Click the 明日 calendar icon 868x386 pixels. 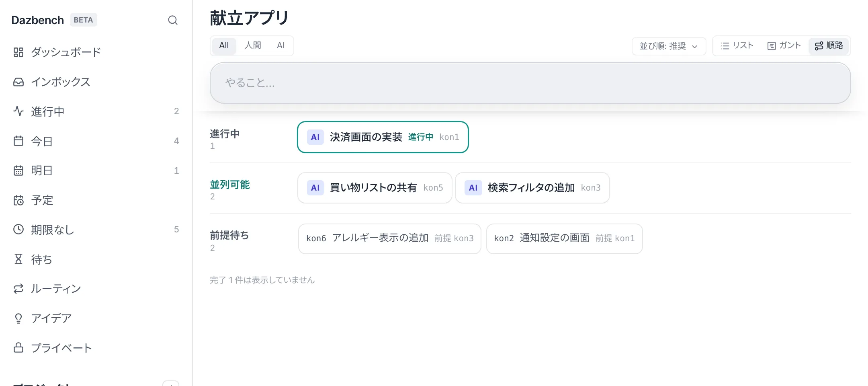click(x=18, y=170)
